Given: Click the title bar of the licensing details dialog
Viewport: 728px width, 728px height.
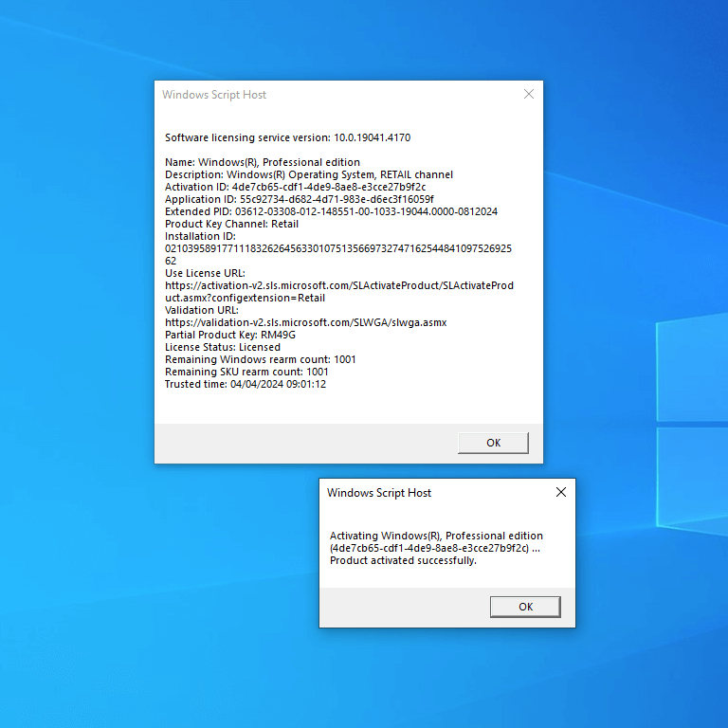Looking at the screenshot, I should coord(332,95).
